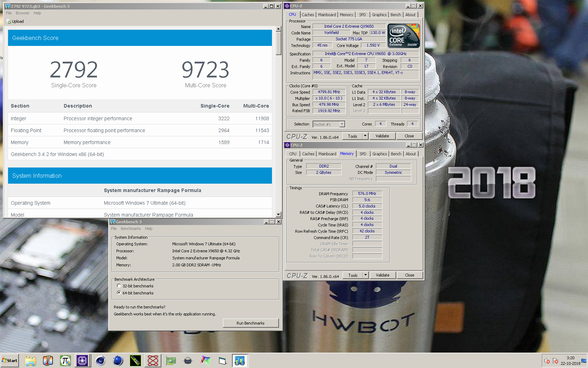Click the Floating Point single-core value 2964
Screen dimensions: 588x368
224,130
